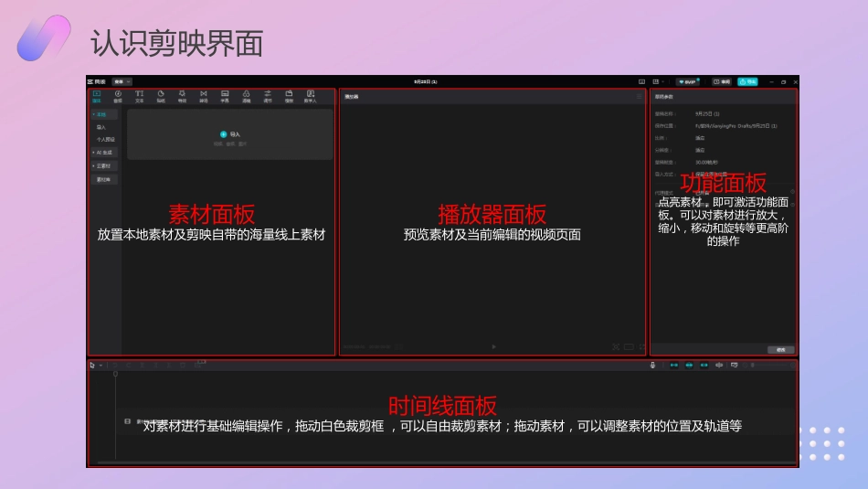Click the timeline horizontal scrollbar
Screen dimensions: 868x489
[446, 462]
